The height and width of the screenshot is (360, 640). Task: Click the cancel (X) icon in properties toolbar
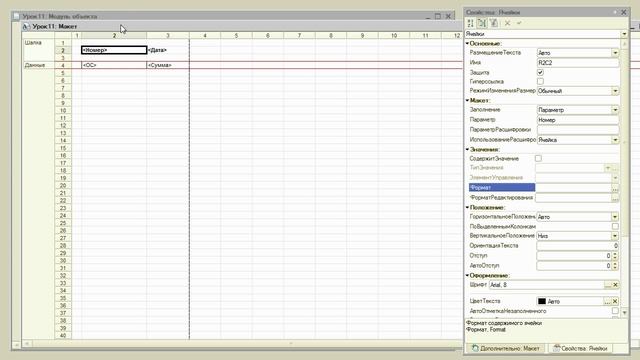(x=507, y=23)
